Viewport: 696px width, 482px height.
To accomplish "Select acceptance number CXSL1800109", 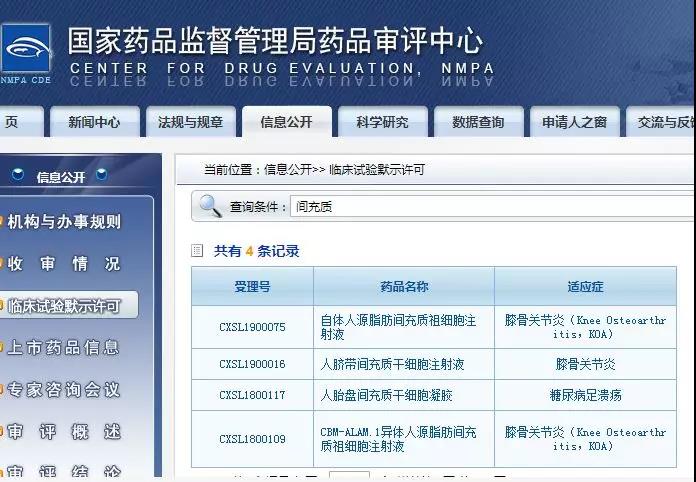I will pos(252,439).
